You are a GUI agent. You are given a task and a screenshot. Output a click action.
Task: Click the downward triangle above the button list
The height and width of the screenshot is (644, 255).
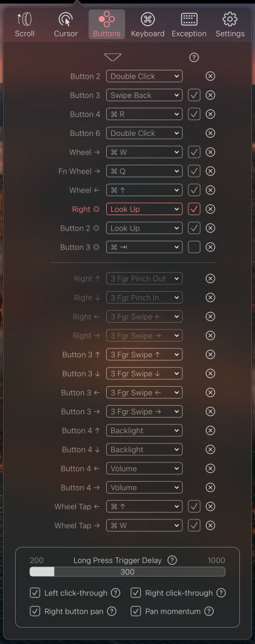pyautogui.click(x=113, y=57)
